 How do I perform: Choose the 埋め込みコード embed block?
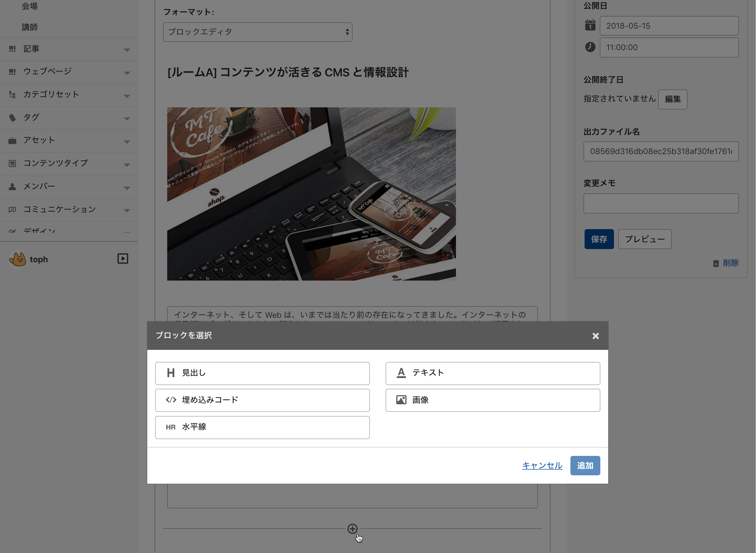click(x=262, y=400)
